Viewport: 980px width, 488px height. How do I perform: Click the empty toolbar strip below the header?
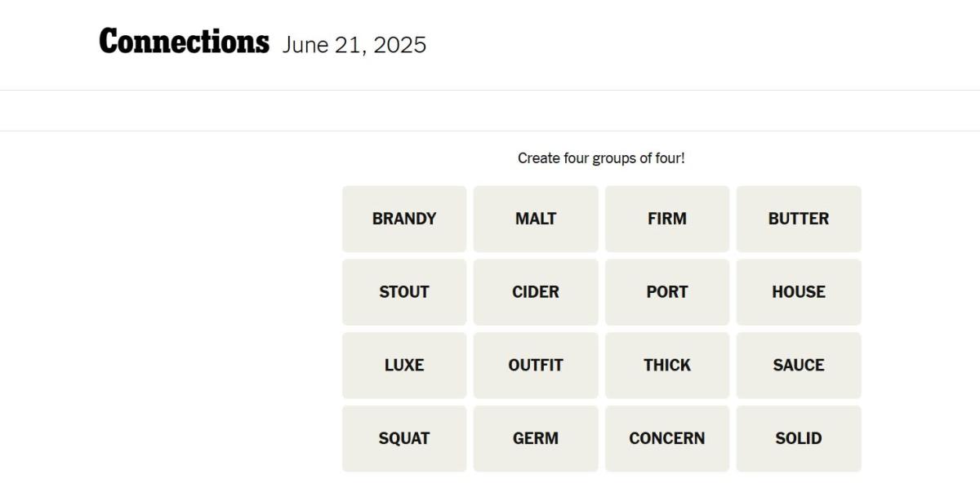coord(490,111)
